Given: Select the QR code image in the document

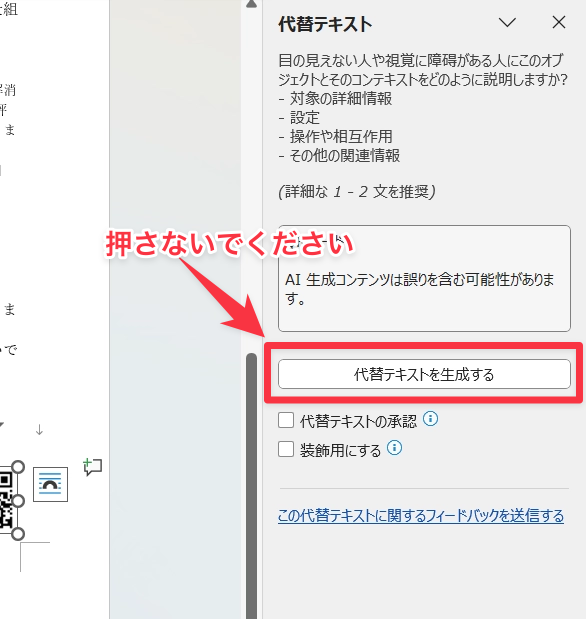Looking at the screenshot, I should 6,501.
